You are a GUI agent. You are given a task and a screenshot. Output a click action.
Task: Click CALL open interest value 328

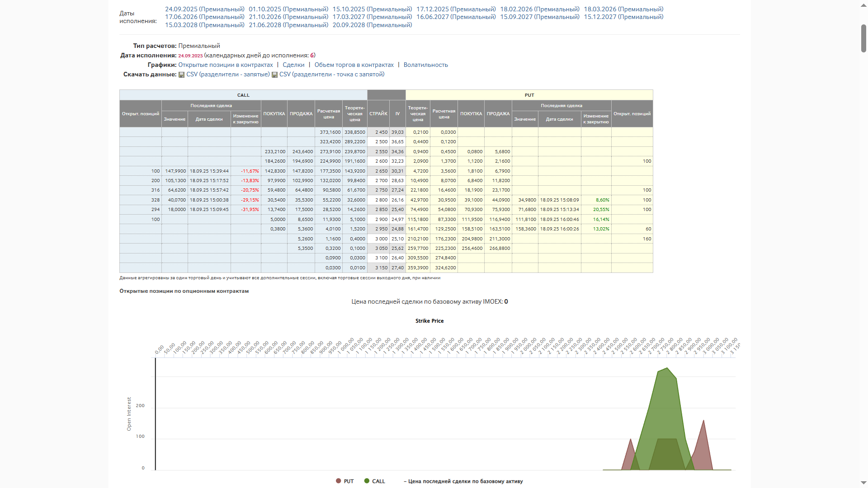(156, 200)
